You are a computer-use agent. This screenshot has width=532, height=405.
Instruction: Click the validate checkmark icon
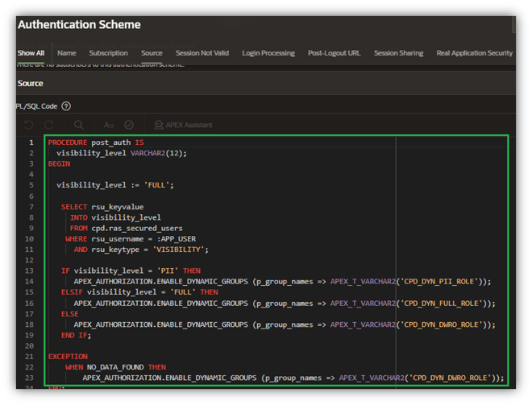pyautogui.click(x=129, y=125)
